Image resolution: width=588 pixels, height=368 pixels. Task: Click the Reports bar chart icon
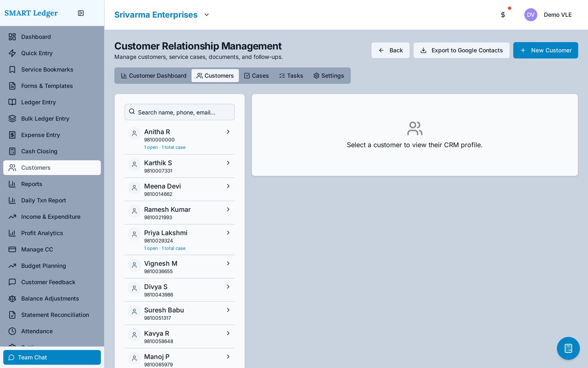[12, 184]
